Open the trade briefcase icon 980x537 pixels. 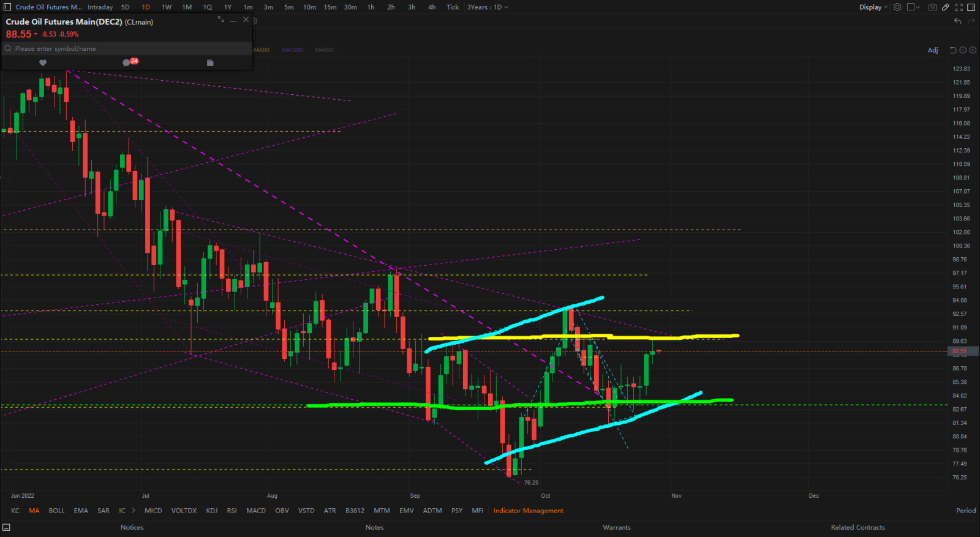pyautogui.click(x=210, y=62)
